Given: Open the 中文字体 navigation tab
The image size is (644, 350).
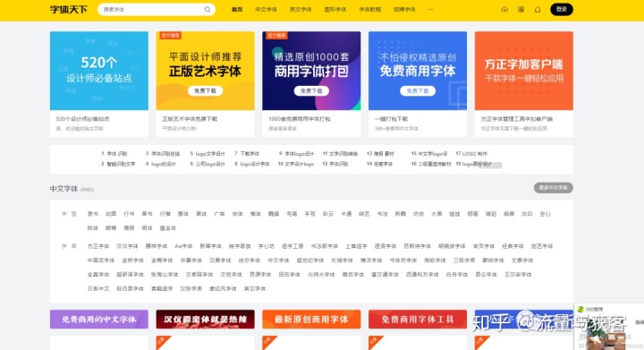Looking at the screenshot, I should tap(267, 10).
